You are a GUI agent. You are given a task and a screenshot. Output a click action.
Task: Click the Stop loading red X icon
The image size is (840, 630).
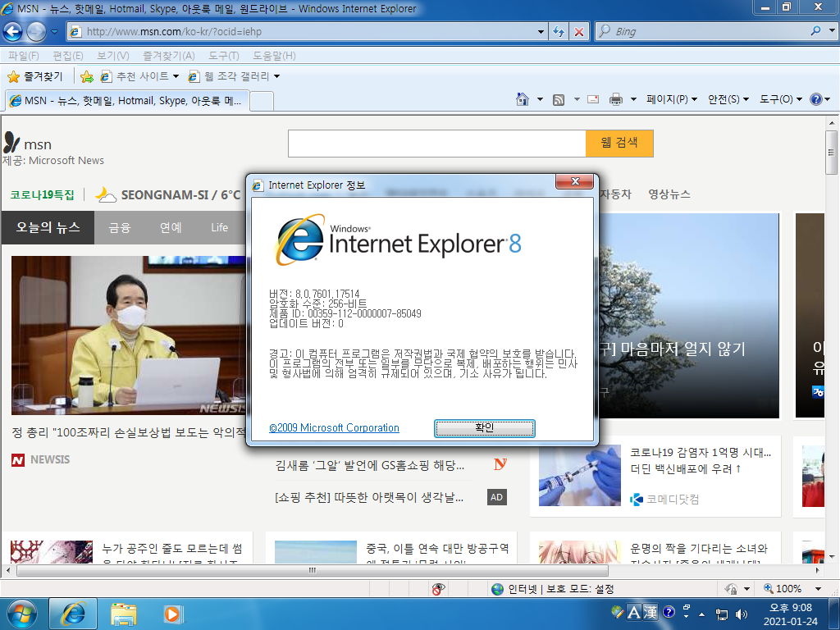tap(579, 32)
